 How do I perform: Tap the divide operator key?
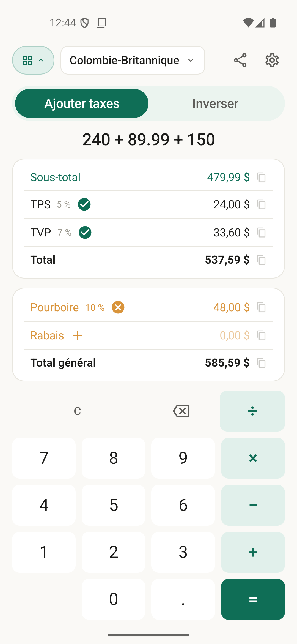[252, 411]
